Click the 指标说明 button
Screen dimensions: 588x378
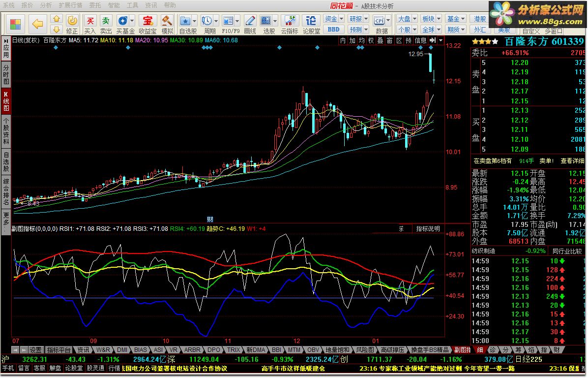point(428,228)
